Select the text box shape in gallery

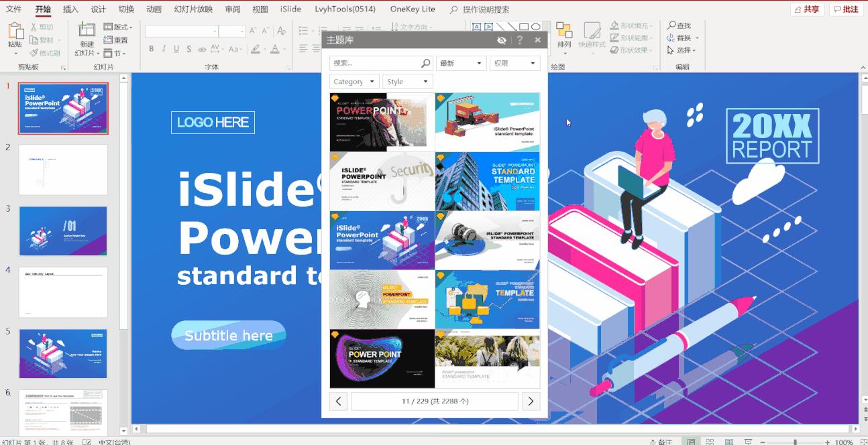coord(477,27)
